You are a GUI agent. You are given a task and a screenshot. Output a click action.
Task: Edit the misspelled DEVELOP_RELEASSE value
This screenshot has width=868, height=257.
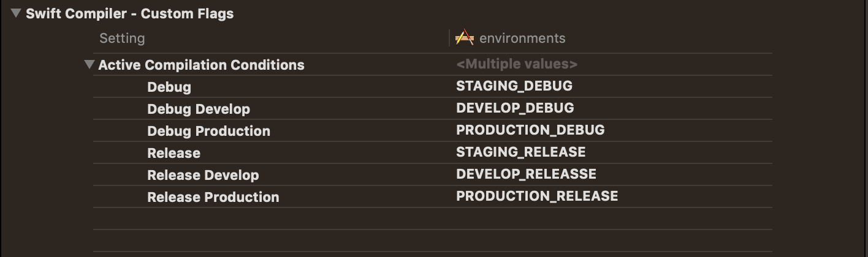pos(526,174)
